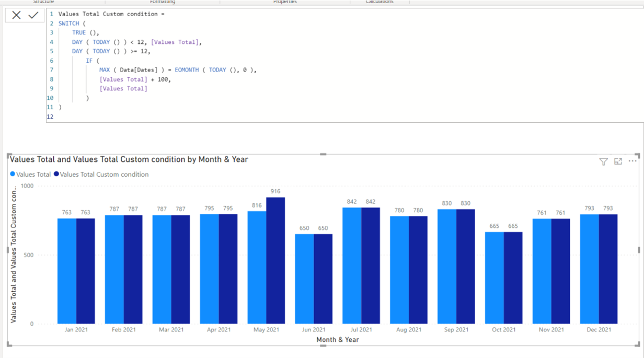Click the light blue May 2021 bar 816

click(257, 267)
